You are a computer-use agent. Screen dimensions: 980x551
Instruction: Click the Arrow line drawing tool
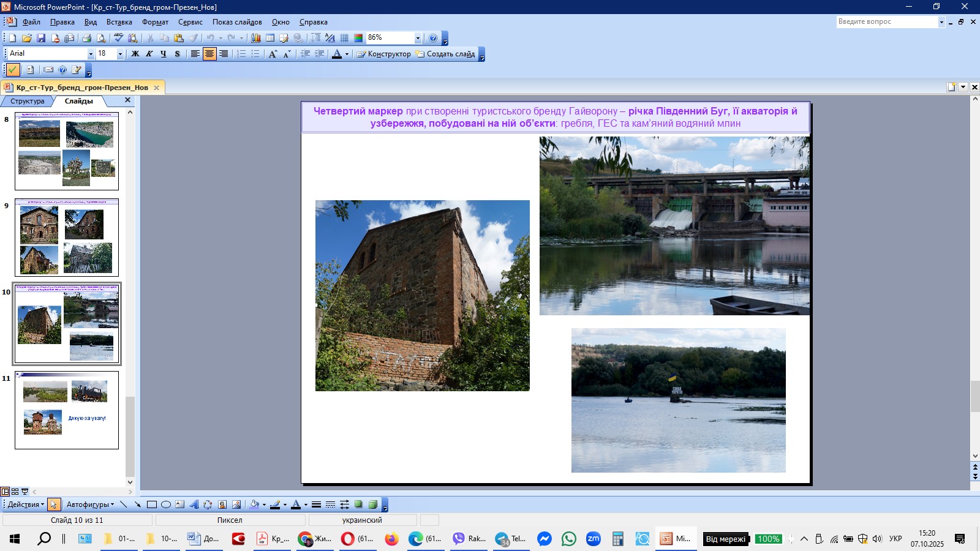pos(137,504)
